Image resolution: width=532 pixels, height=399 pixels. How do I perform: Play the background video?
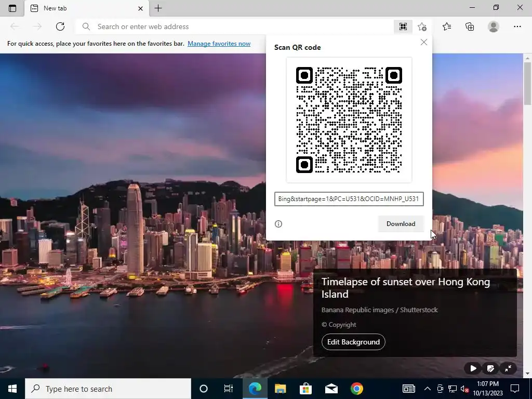pos(473,368)
